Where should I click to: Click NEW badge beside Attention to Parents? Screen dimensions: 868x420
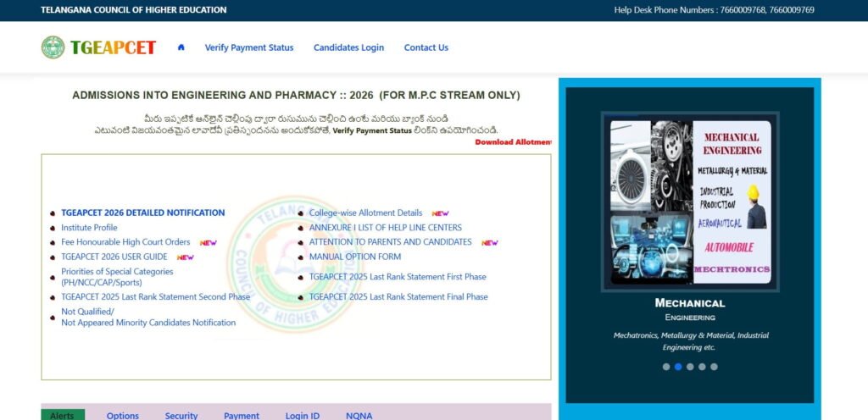point(490,243)
